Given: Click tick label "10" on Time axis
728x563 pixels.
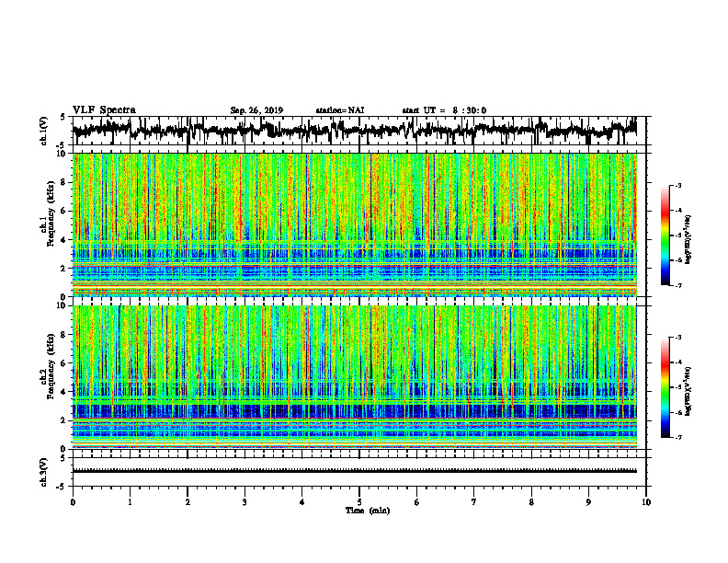Looking at the screenshot, I should pos(646,502).
